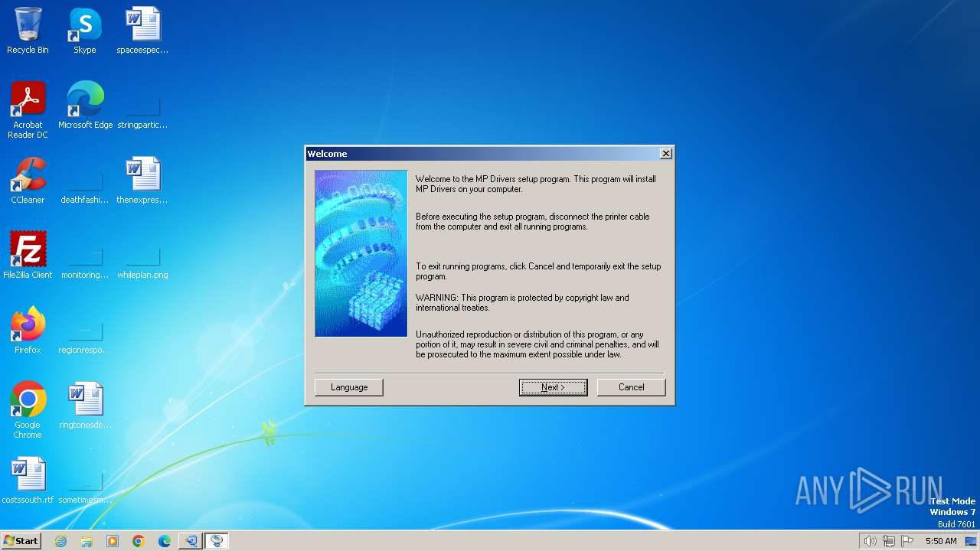This screenshot has height=551, width=980.
Task: Open the Action Center flag icon
Action: 908,541
